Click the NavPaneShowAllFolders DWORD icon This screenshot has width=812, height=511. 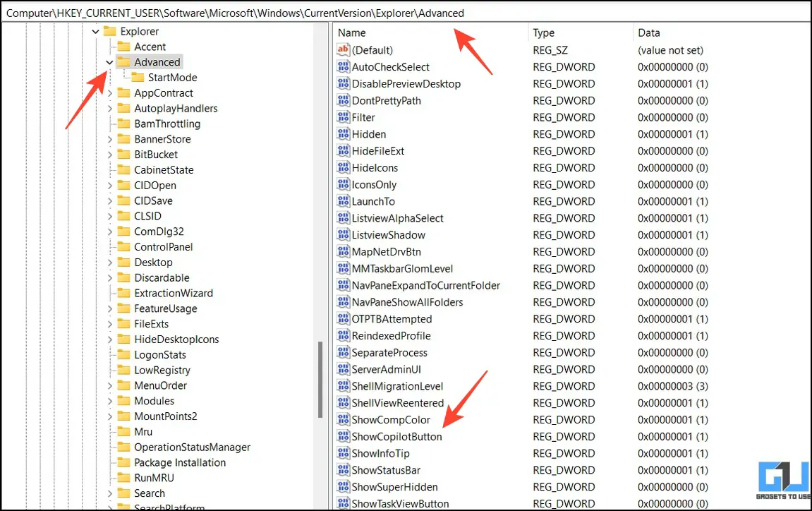[x=343, y=302]
